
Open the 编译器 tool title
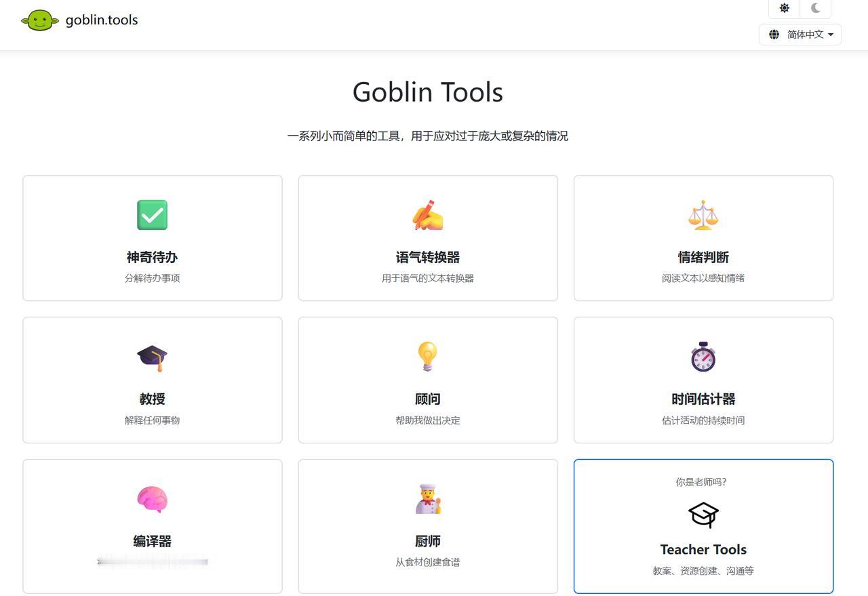click(x=152, y=541)
